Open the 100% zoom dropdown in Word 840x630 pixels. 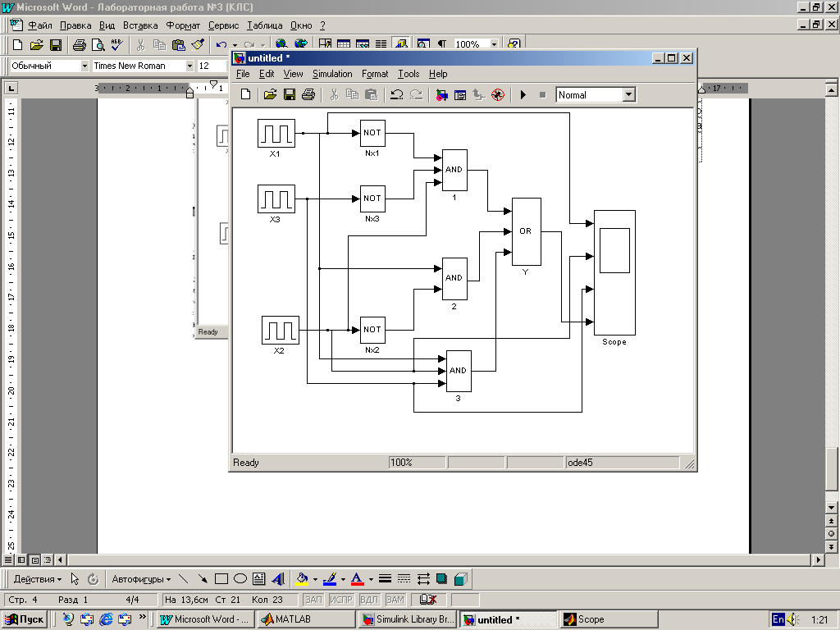(x=494, y=44)
